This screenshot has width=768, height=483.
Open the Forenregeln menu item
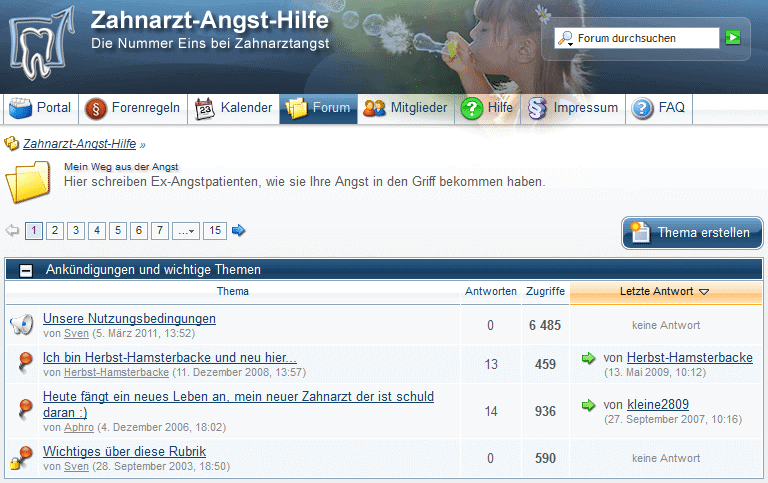133,108
